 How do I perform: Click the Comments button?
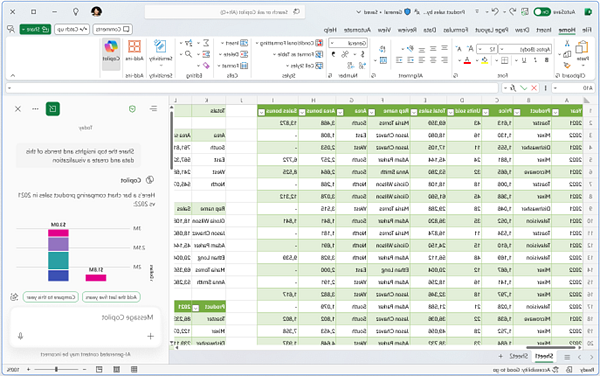112,29
